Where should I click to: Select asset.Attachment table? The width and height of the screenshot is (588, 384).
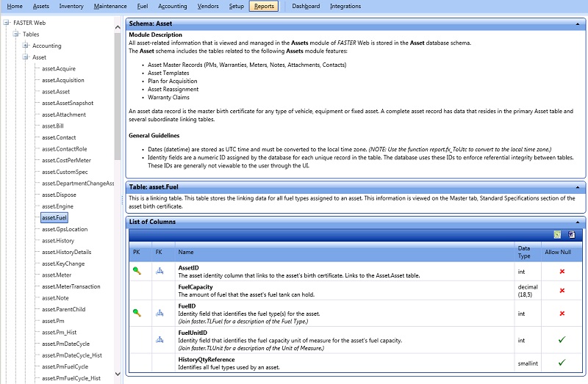click(x=64, y=115)
